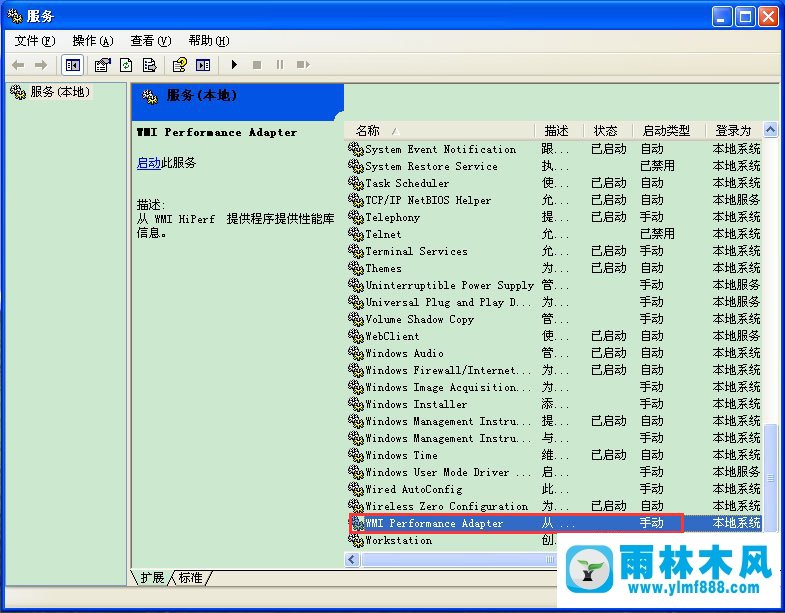This screenshot has height=613, width=785.
Task: Click the vertical scrollbar thumb
Action: click(x=770, y=478)
